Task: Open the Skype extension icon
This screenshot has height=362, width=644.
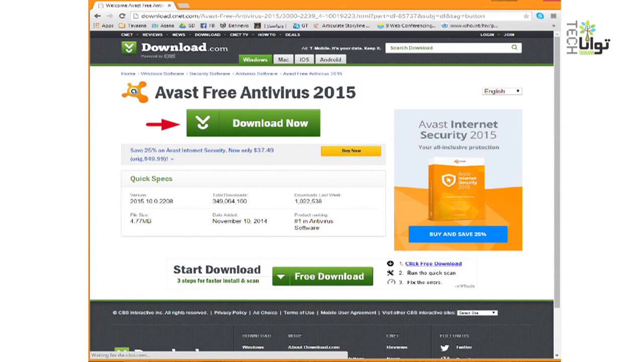Action: (540, 16)
